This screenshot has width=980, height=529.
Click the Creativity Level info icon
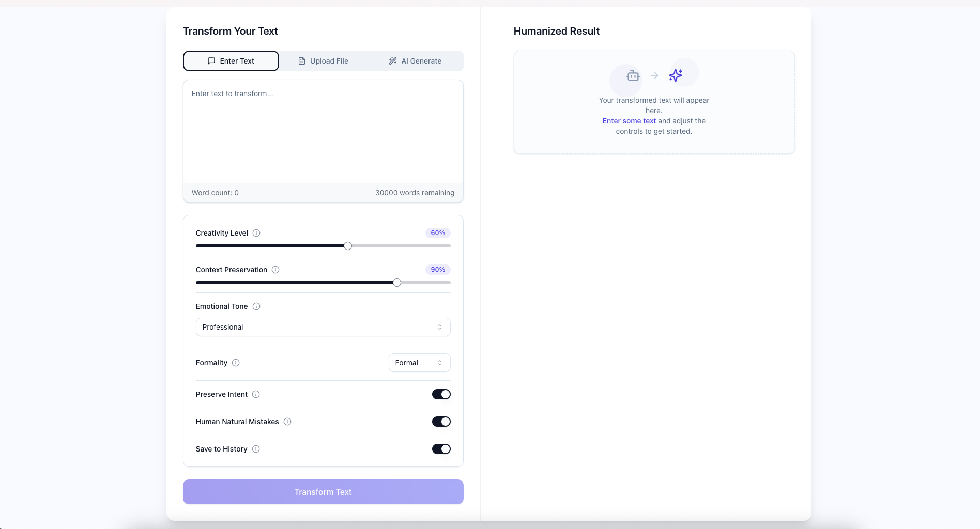256,233
